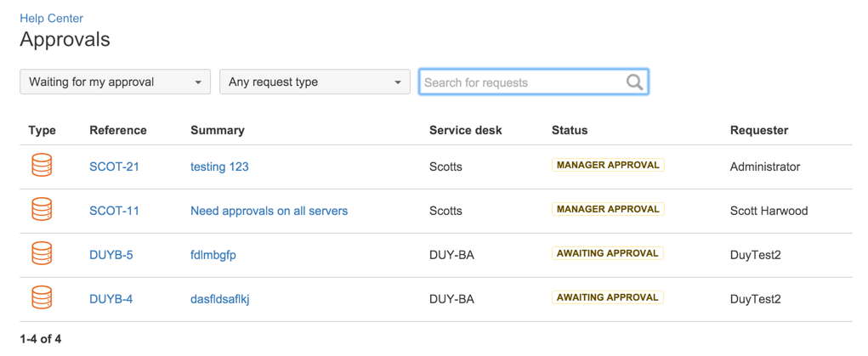The image size is (868, 356).
Task: Click the Manager Approval status badge for SCOT-21
Action: pos(608,165)
